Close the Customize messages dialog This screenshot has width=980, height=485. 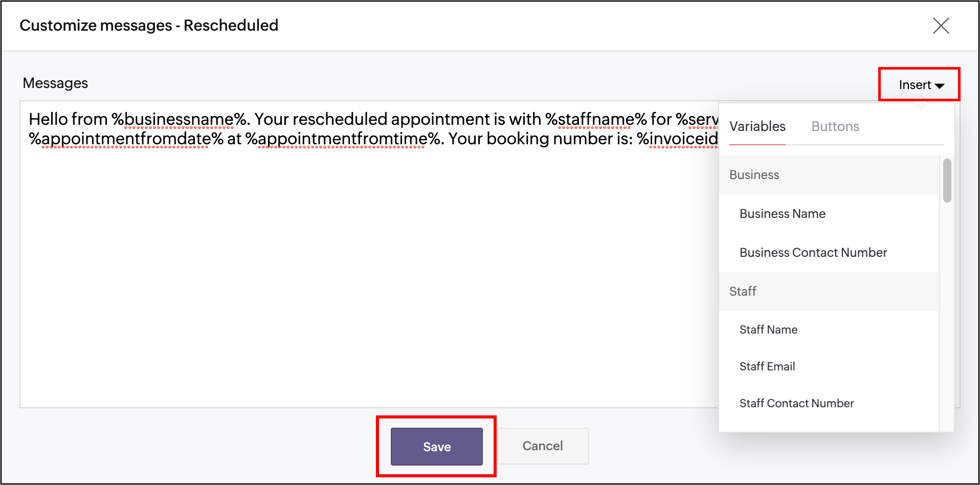[941, 26]
